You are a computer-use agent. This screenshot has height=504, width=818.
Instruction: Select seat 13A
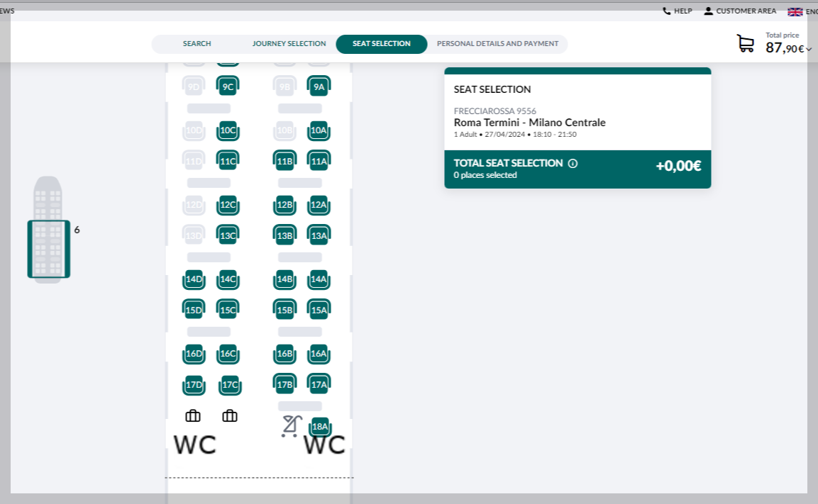tap(319, 235)
